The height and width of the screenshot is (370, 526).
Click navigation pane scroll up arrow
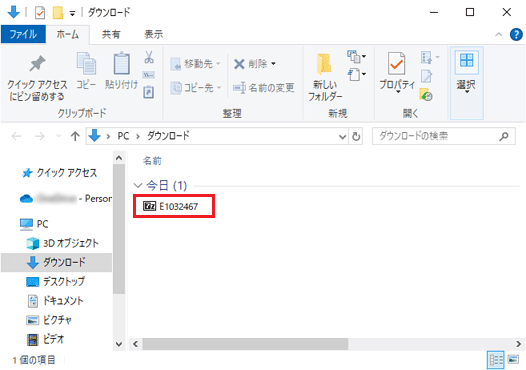[x=119, y=158]
